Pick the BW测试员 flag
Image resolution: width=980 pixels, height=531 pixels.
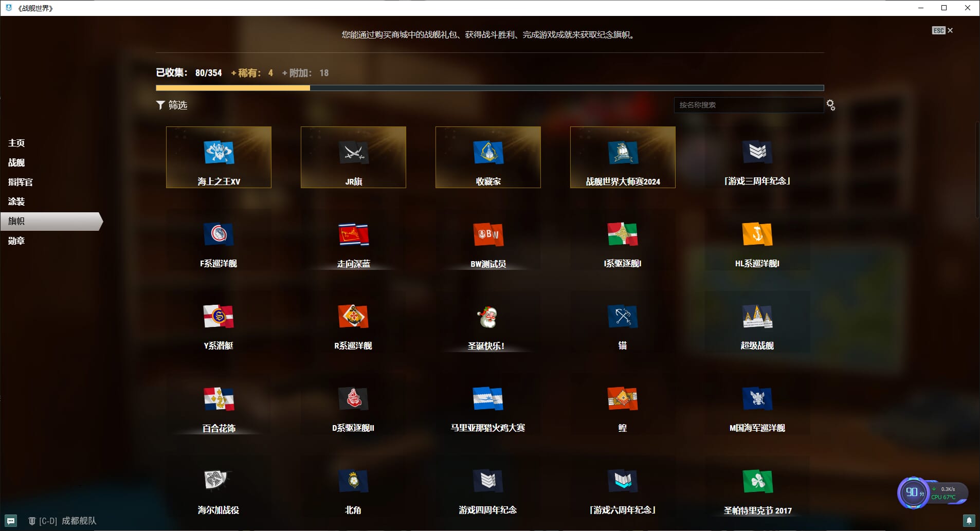pyautogui.click(x=488, y=235)
